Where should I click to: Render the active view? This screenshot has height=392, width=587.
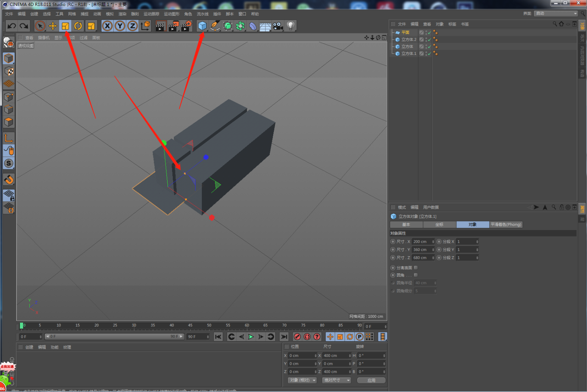[160, 26]
